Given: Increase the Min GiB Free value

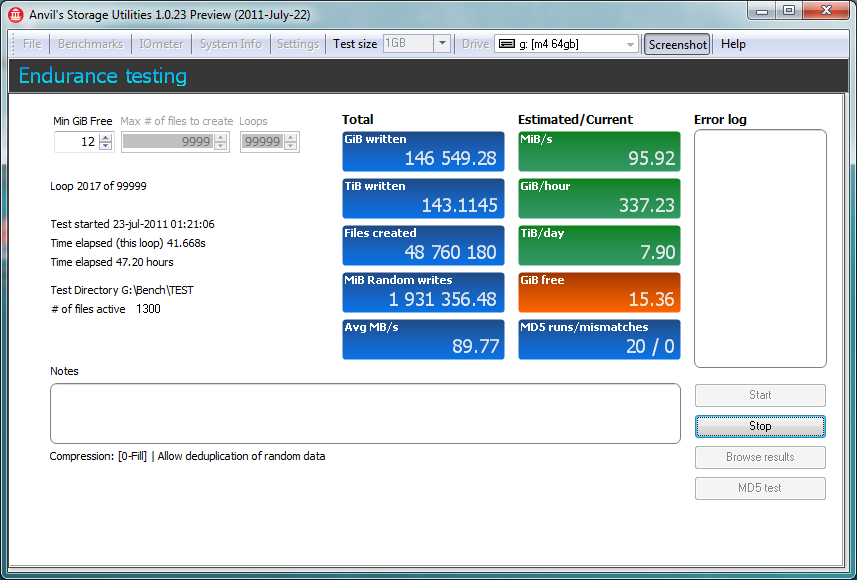Looking at the screenshot, I should click(x=106, y=138).
